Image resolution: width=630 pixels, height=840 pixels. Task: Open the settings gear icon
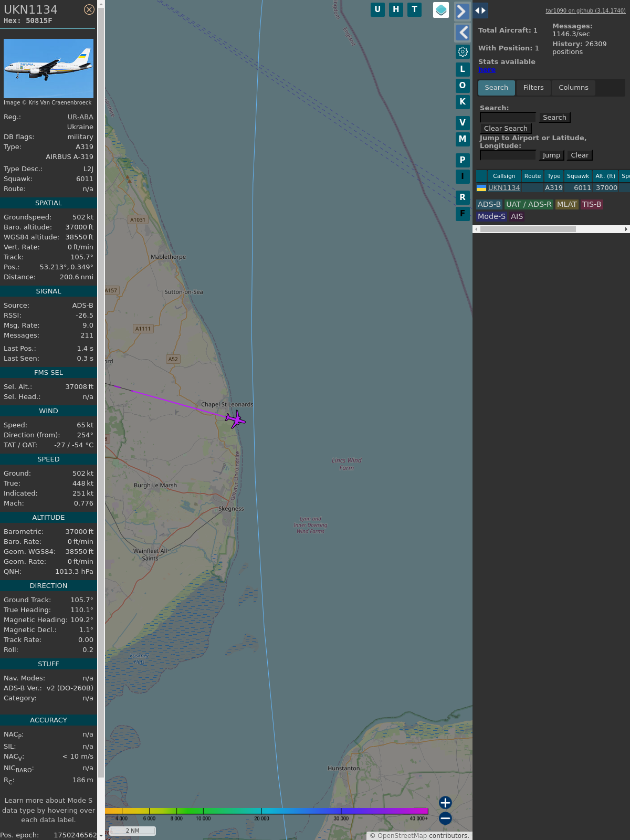pos(463,51)
